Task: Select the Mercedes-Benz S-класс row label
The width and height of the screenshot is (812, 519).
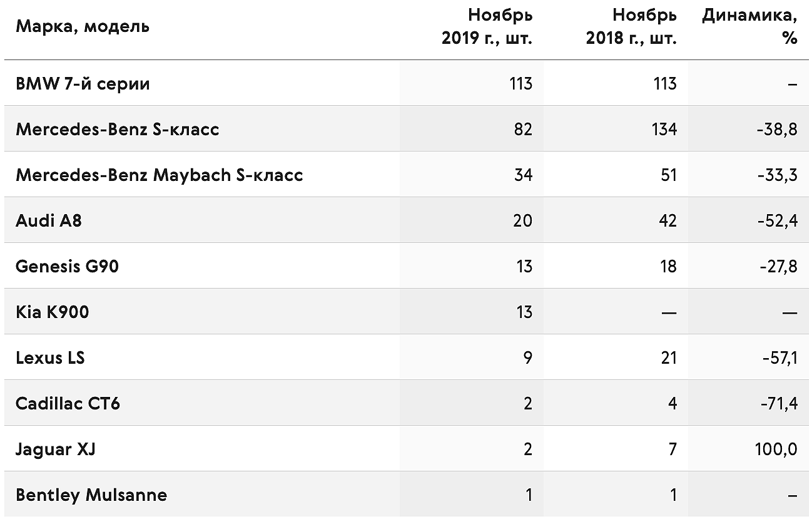Action: 118,129
